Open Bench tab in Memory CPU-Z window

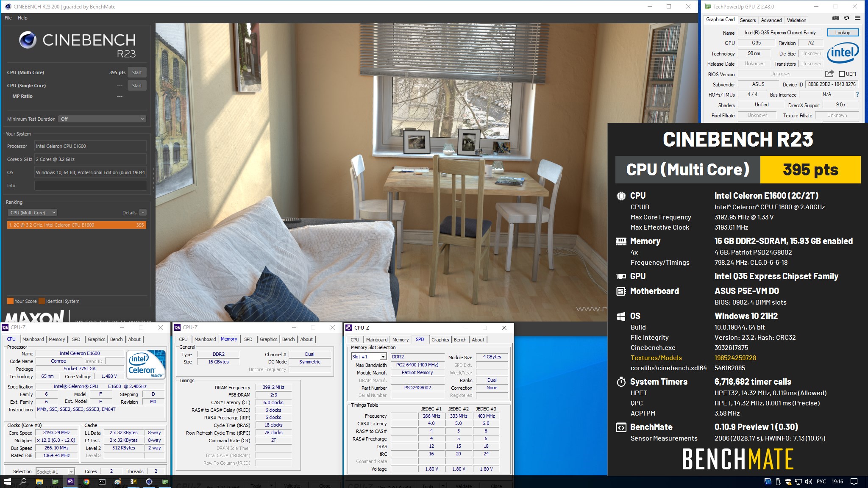pyautogui.click(x=288, y=339)
